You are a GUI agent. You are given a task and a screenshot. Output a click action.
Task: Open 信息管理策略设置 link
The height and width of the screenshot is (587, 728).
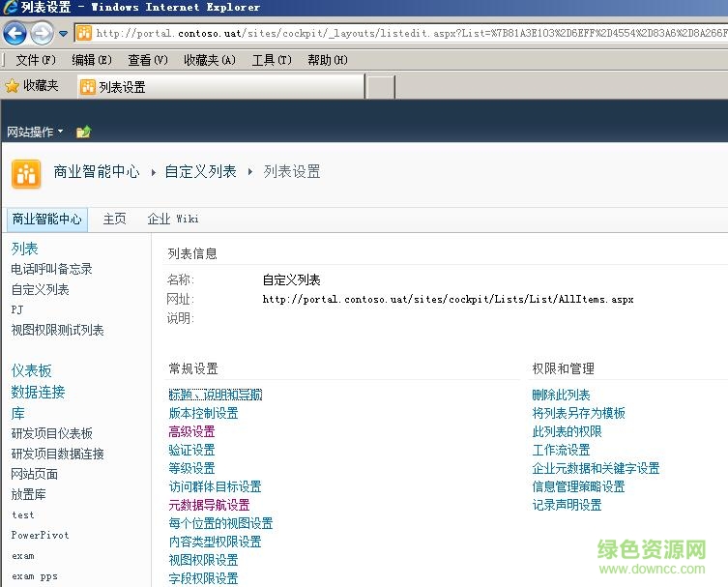point(578,486)
